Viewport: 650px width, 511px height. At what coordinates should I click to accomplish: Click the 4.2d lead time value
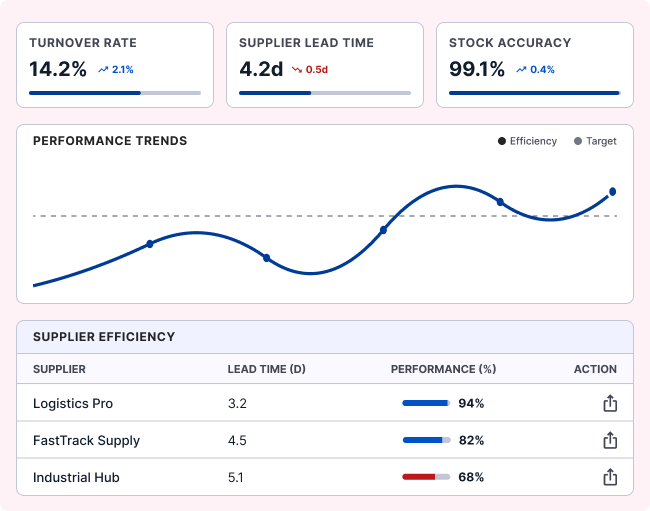(261, 69)
